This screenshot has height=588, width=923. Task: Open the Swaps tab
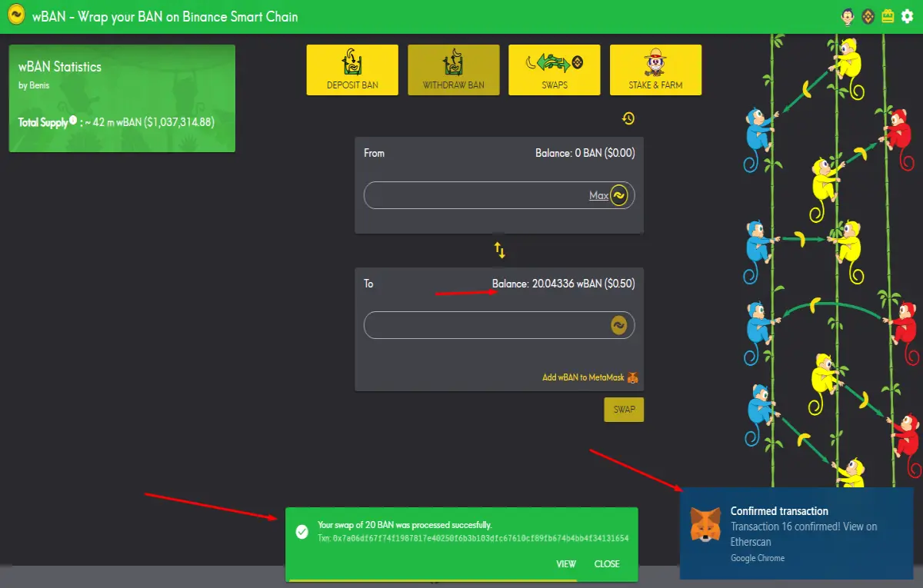555,70
